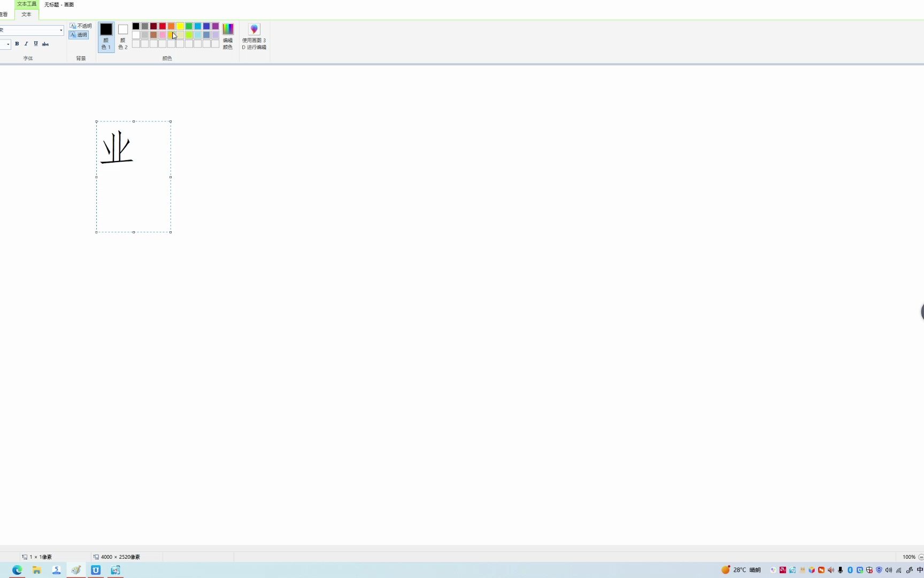The height and width of the screenshot is (578, 924).
Task: Click the orange square tray icon
Action: [821, 570]
